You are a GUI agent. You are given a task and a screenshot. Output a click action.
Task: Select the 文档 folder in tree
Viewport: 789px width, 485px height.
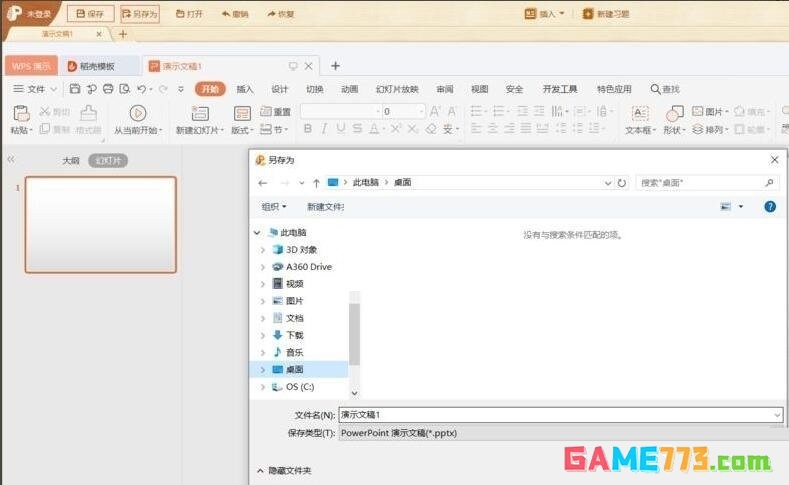tap(295, 318)
